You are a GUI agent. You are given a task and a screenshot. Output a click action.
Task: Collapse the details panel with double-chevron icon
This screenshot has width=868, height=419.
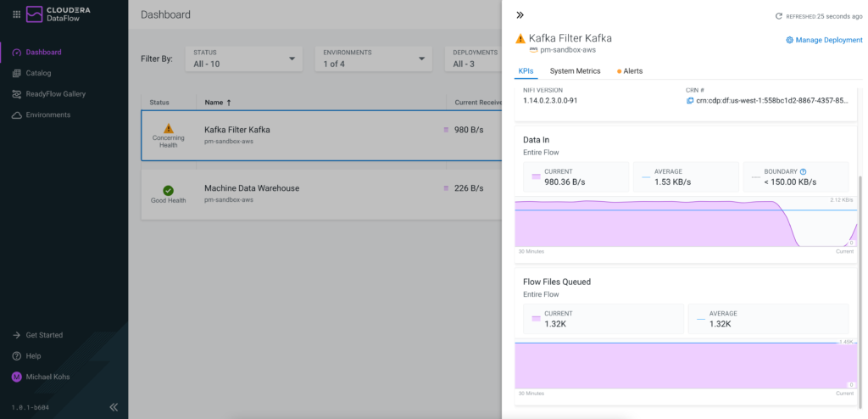pyautogui.click(x=520, y=15)
